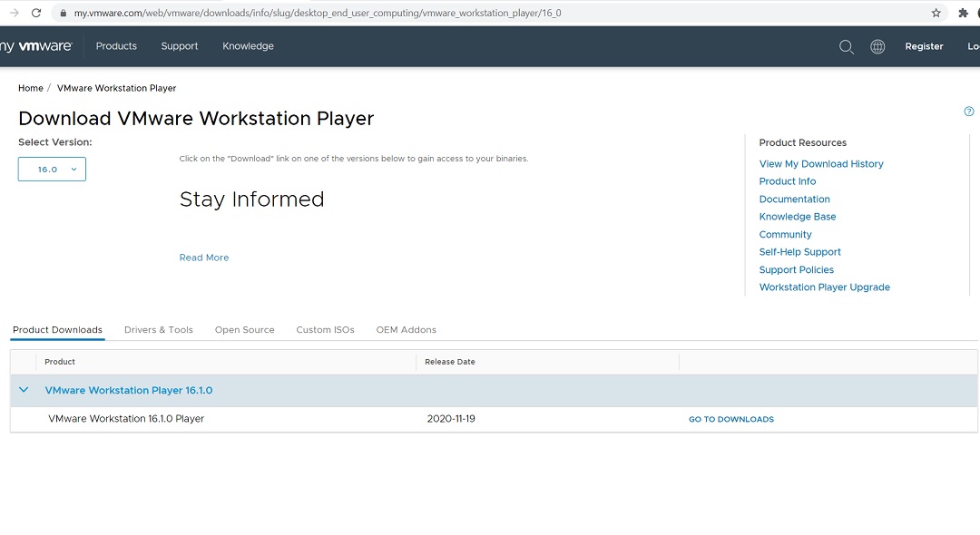Click the Release Date column header
Screen dimensions: 980x535
(450, 362)
